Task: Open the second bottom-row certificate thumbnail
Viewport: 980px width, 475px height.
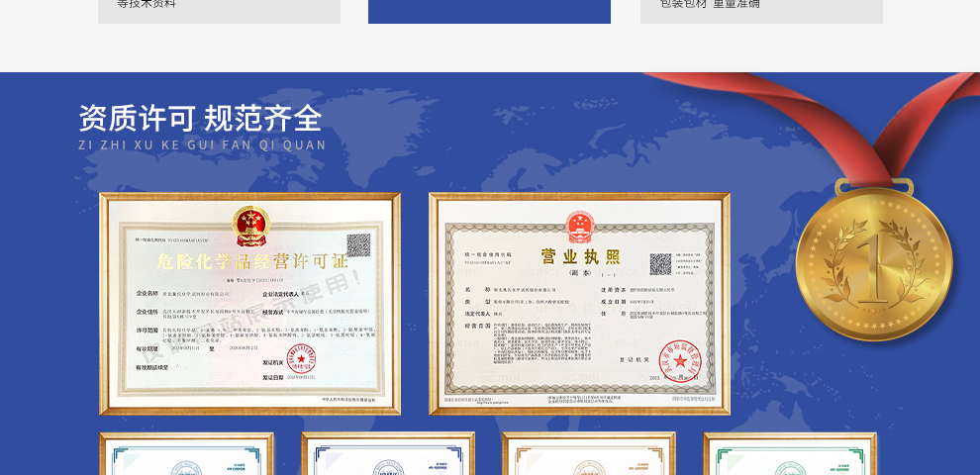Action: [x=387, y=454]
